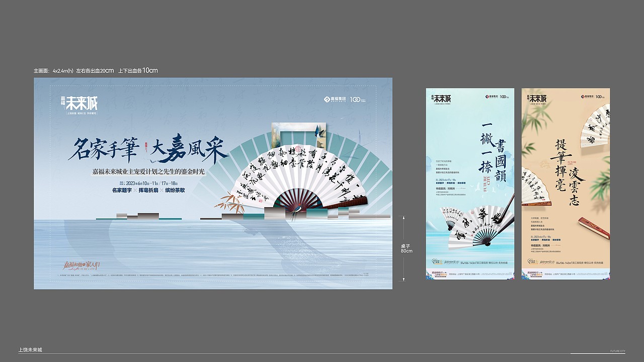Select the beige vertical poster
Viewport: 644px width, 362px height.
(x=566, y=184)
